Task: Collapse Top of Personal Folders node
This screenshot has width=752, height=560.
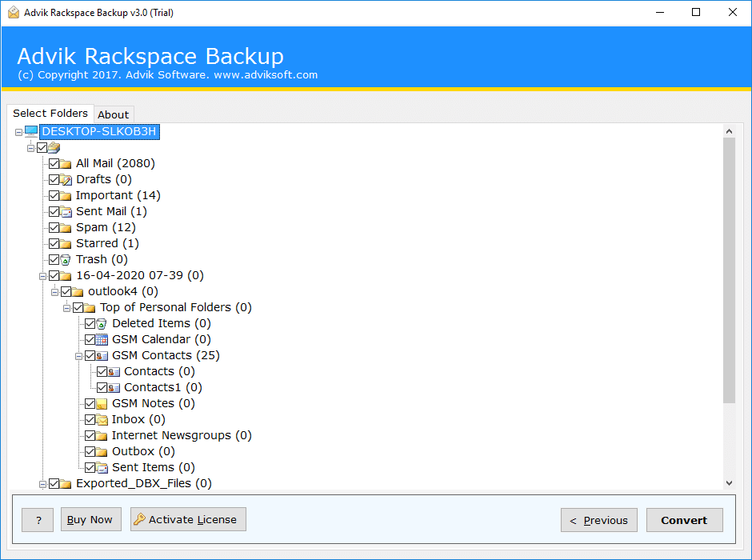Action: pos(66,308)
